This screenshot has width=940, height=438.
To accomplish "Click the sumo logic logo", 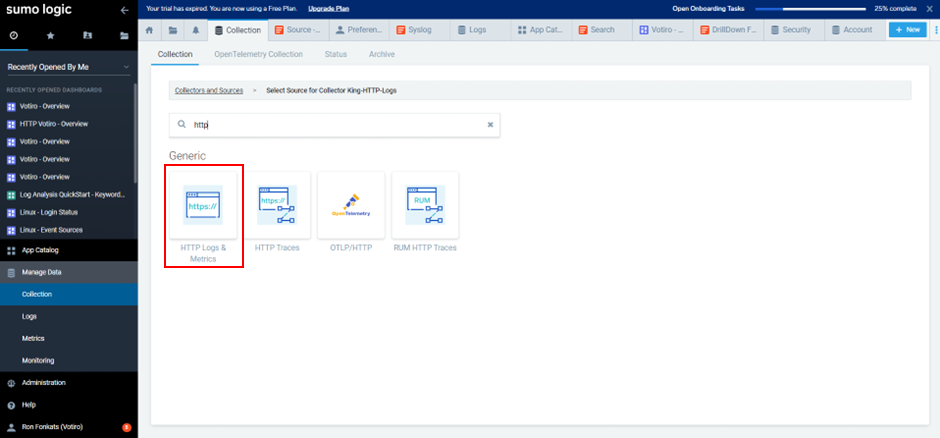I will pos(39,10).
